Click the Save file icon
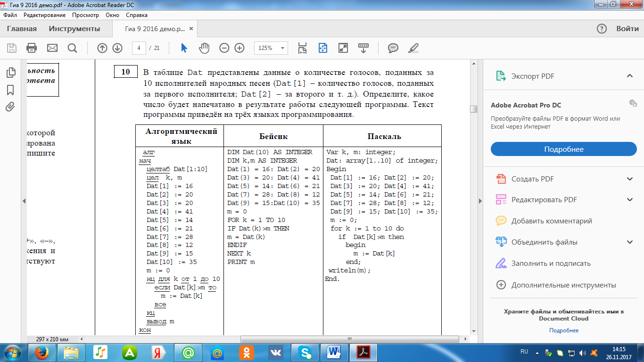This screenshot has height=362, width=644. [11, 48]
